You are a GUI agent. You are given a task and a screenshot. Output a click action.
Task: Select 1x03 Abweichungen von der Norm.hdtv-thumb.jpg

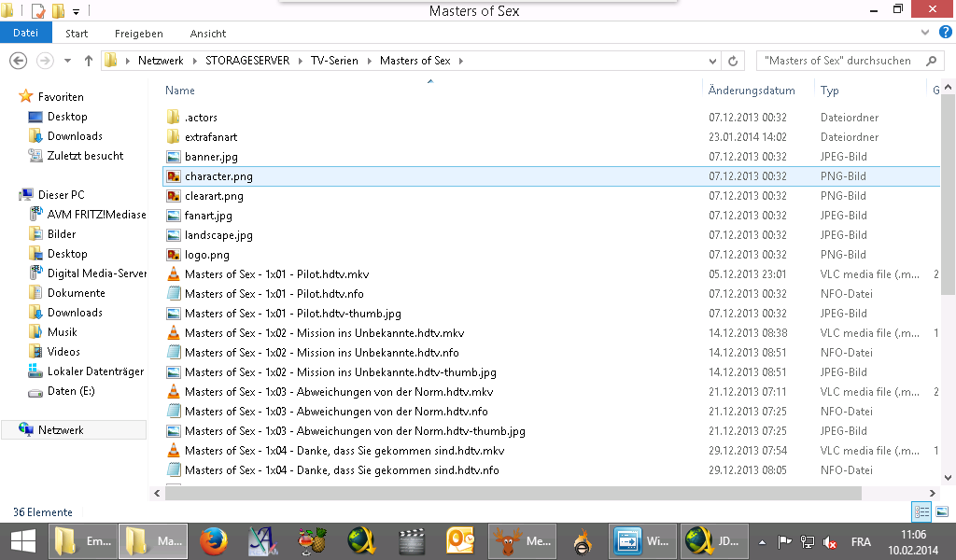tap(355, 431)
